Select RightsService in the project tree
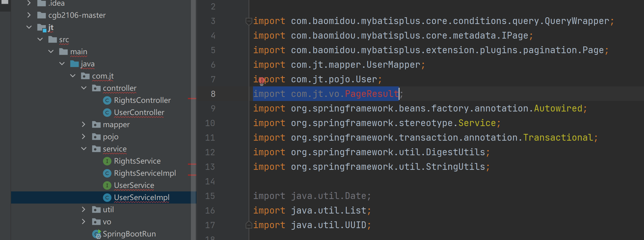 [137, 161]
